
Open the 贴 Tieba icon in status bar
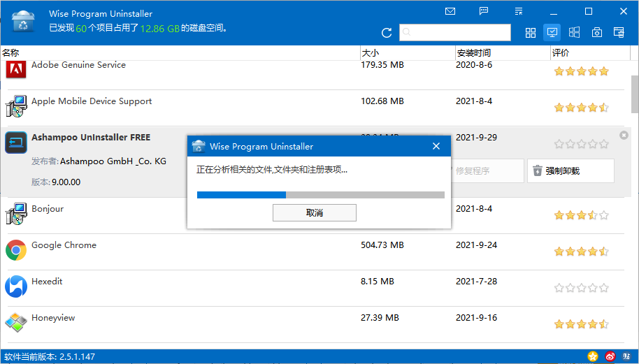627,357
